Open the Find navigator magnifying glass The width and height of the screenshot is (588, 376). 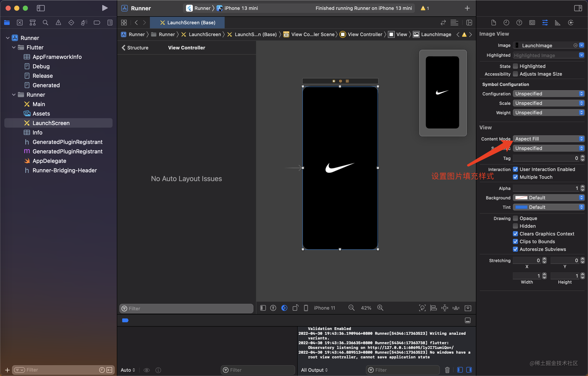45,22
